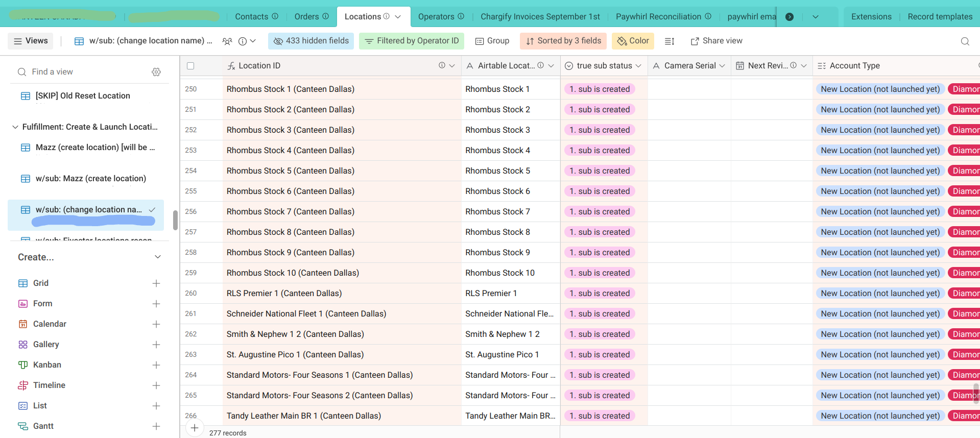Viewport: 980px width, 438px height.
Task: Click the text-type icon of Camera Serial field
Action: [x=656, y=66]
